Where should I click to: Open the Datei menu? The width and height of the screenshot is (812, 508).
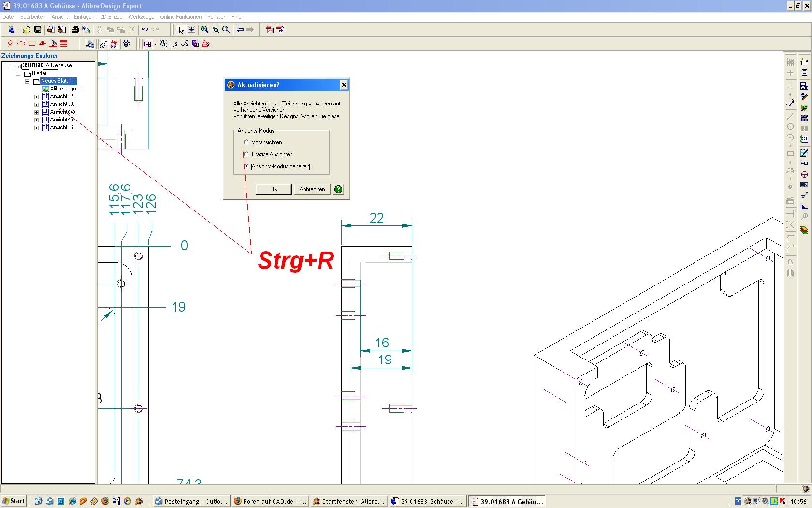click(9, 17)
